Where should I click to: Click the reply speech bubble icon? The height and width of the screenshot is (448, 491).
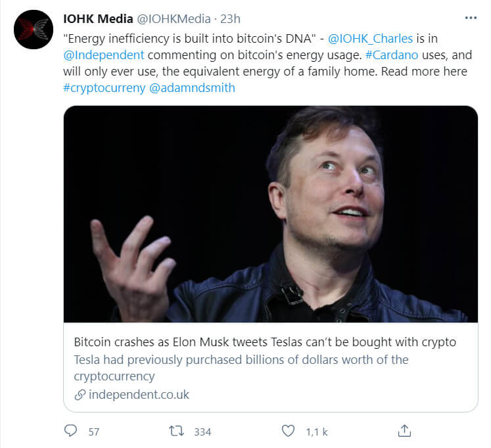(x=72, y=431)
